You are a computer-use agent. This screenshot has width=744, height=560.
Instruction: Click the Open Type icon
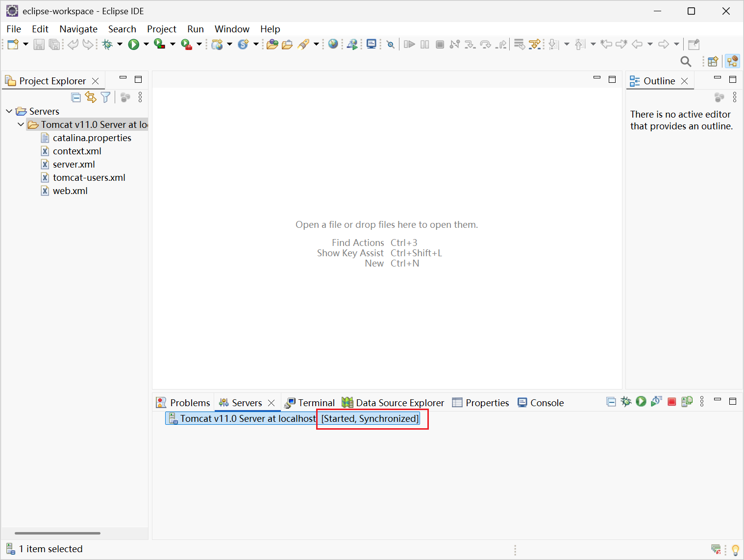(x=273, y=45)
